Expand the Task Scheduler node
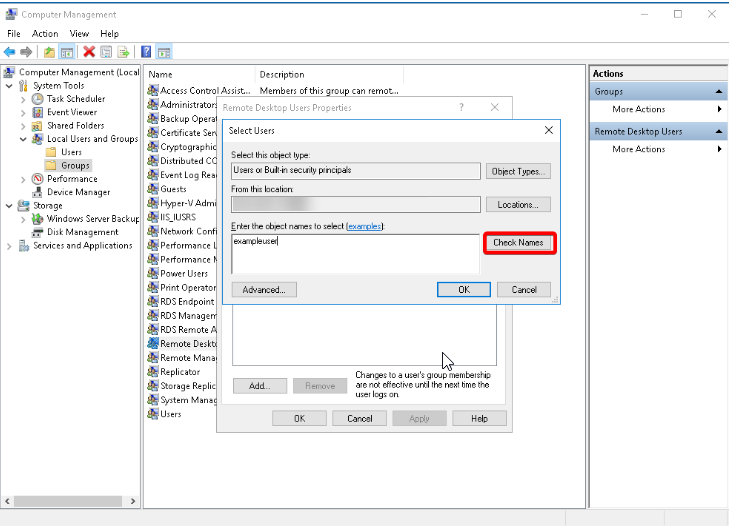 click(23, 99)
